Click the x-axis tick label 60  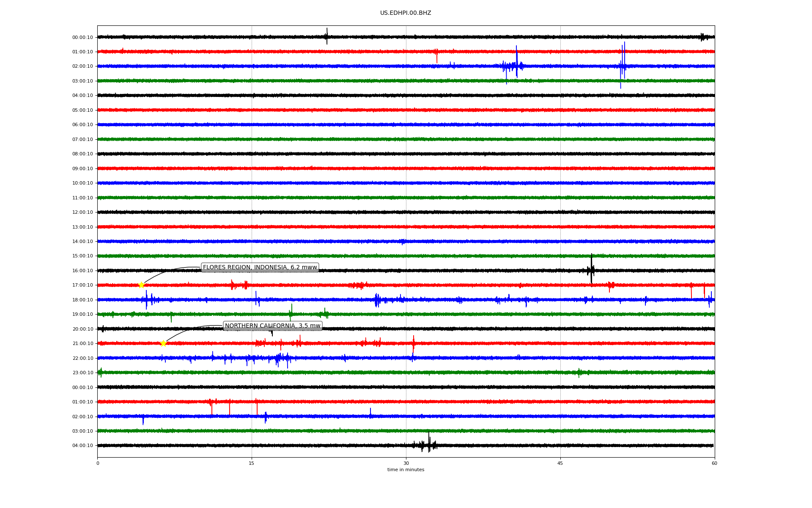(714, 464)
